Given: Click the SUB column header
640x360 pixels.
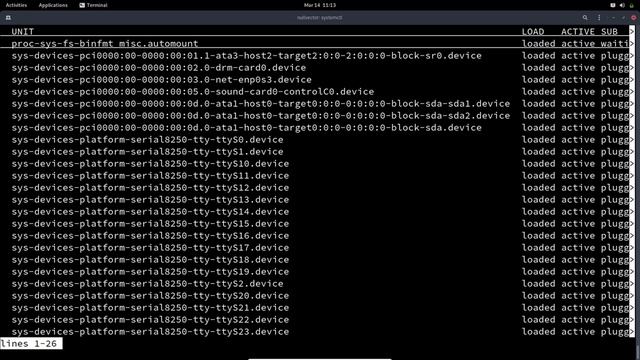Looking at the screenshot, I should click(609, 31).
